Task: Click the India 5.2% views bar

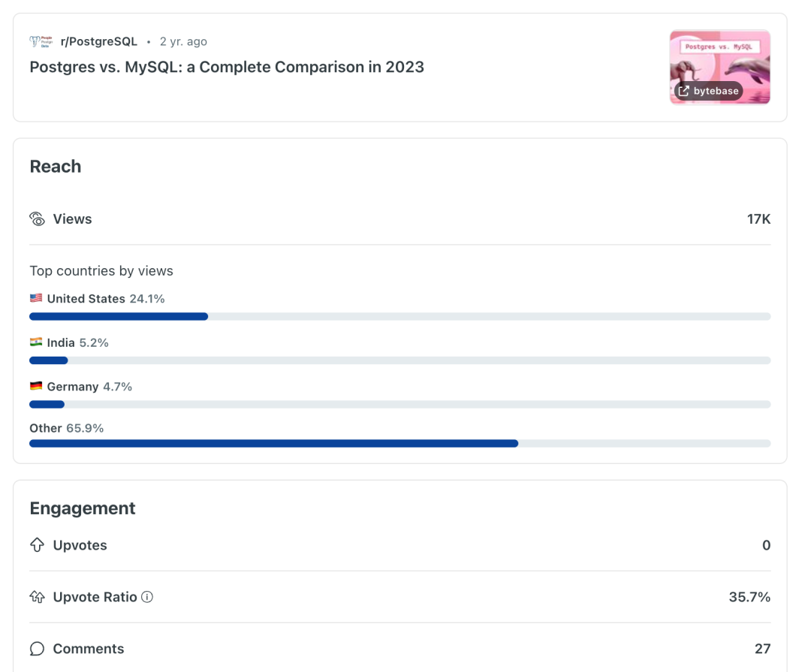Action: click(399, 360)
